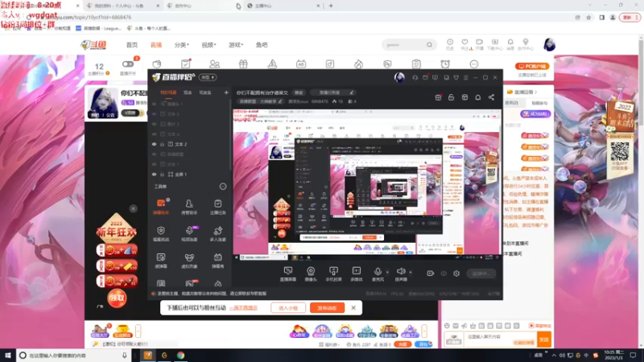The height and width of the screenshot is (362, 644).
Task: Show the 文本 4 source layer
Action: [154, 134]
